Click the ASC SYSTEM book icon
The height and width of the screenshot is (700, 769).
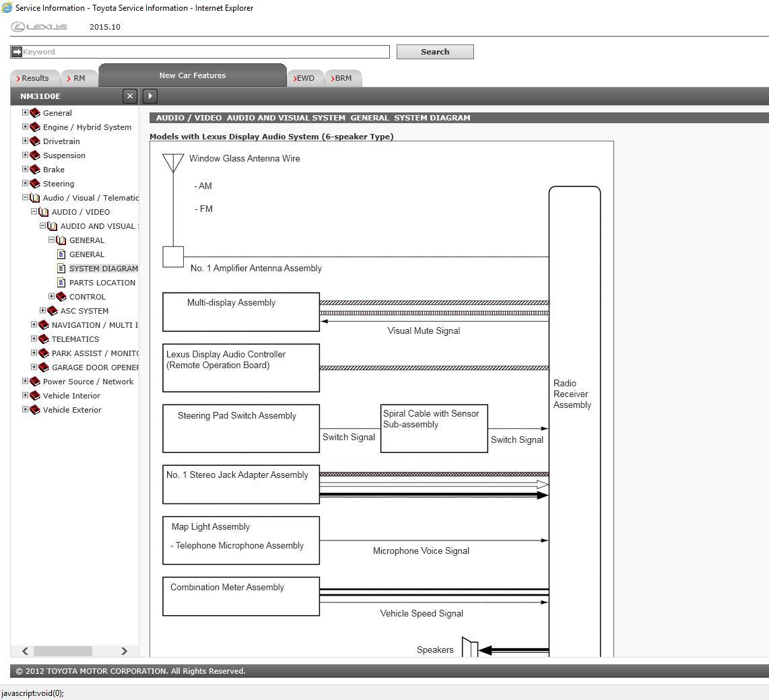pyautogui.click(x=53, y=311)
